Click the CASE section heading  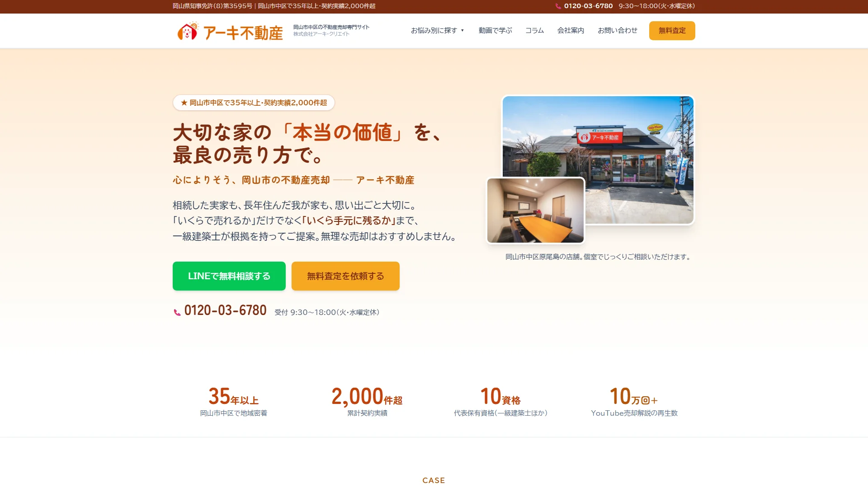point(434,480)
